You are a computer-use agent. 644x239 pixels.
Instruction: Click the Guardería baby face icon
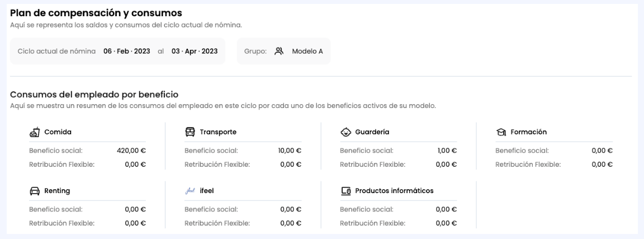pyautogui.click(x=346, y=132)
